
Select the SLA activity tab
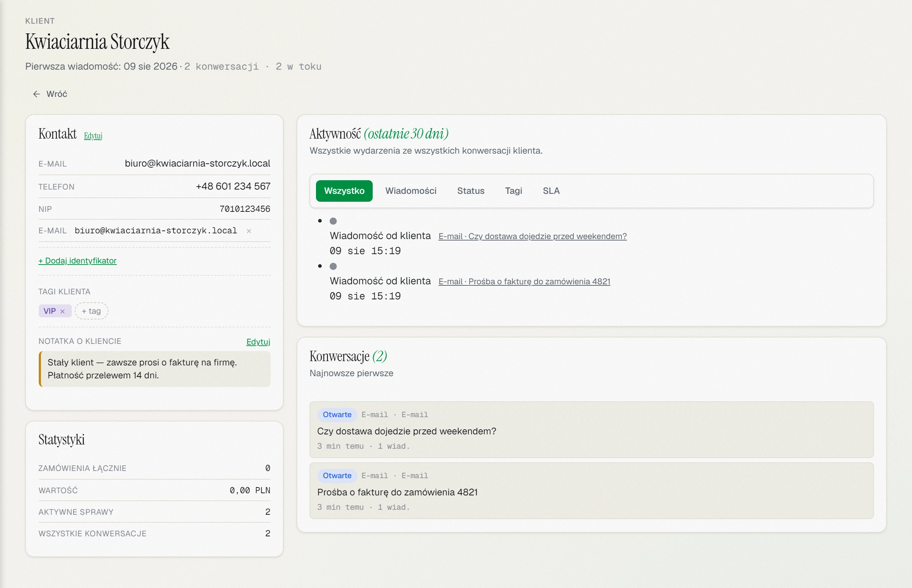(552, 191)
